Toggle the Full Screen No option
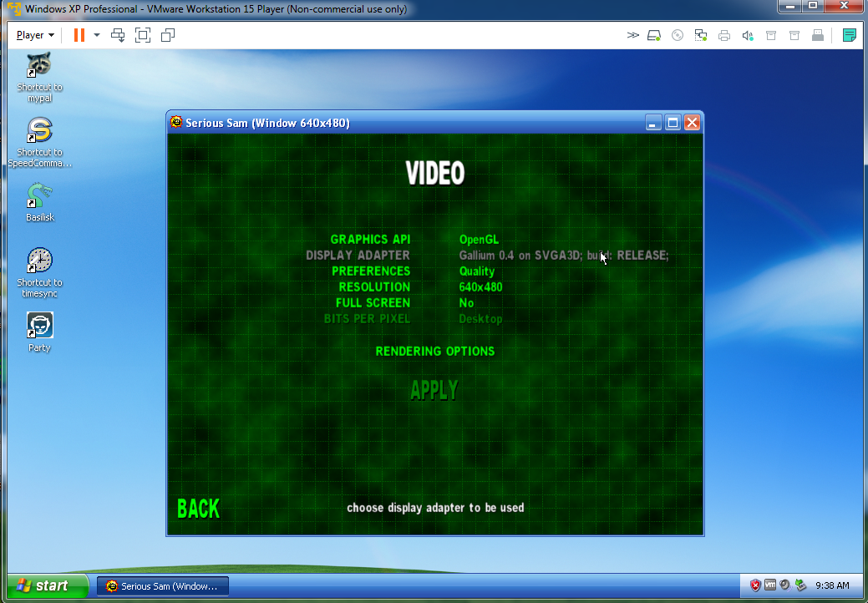Screen dimensions: 868x603 466,303
